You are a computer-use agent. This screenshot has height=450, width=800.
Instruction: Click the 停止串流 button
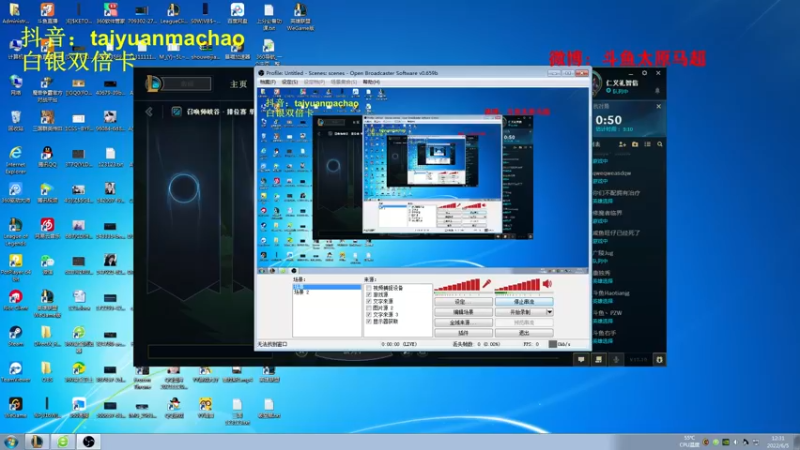pos(524,302)
